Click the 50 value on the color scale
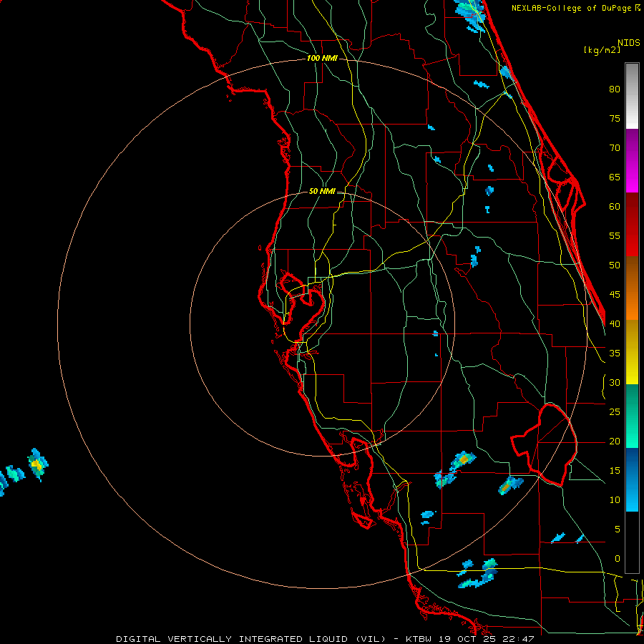Image resolution: width=644 pixels, height=644 pixels. point(615,265)
